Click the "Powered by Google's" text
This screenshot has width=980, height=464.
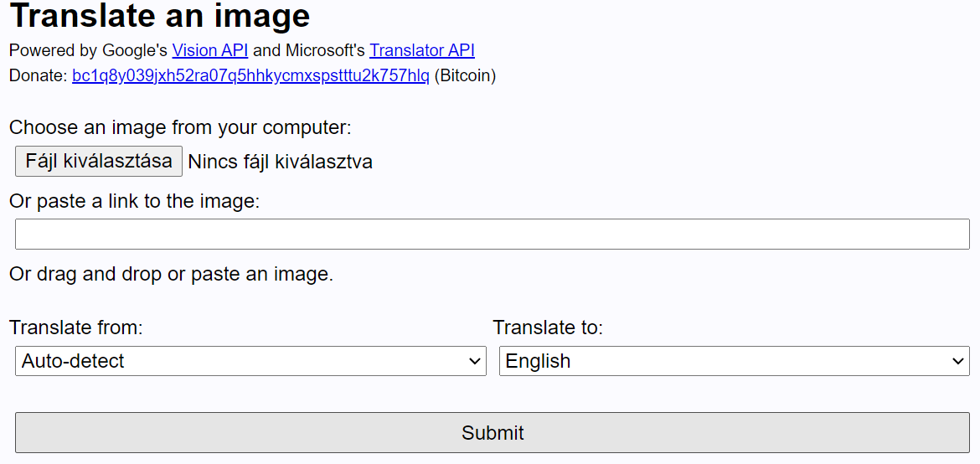pyautogui.click(x=88, y=51)
